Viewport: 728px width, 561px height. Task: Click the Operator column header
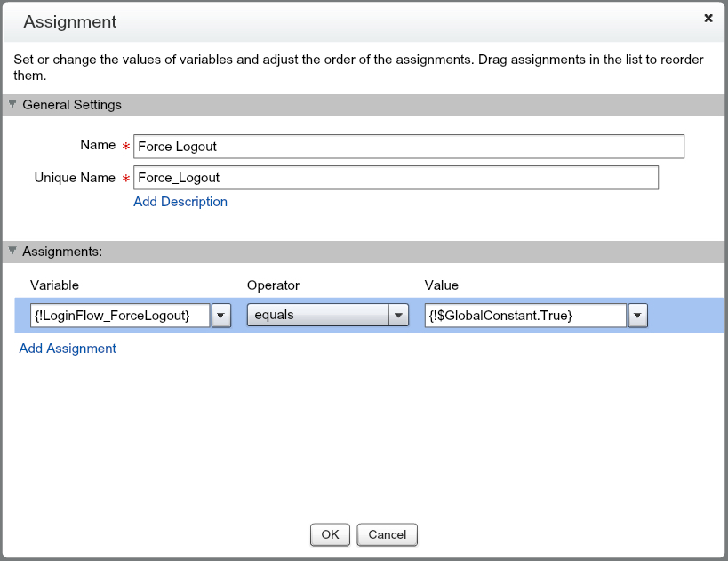tap(273, 285)
